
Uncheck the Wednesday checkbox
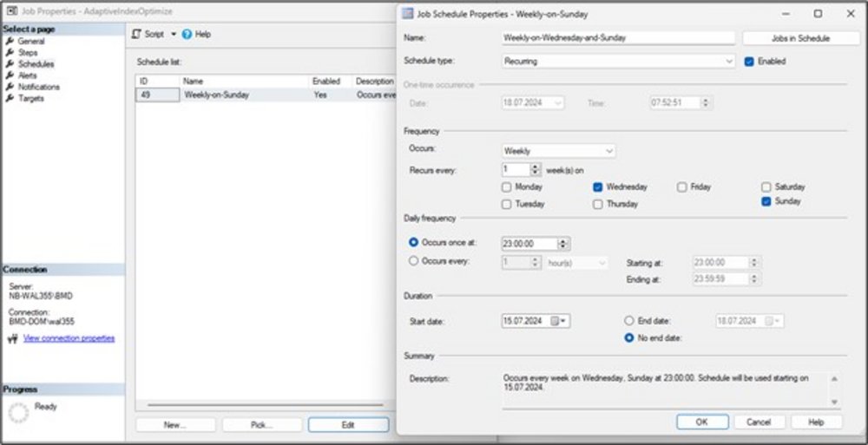coord(598,187)
